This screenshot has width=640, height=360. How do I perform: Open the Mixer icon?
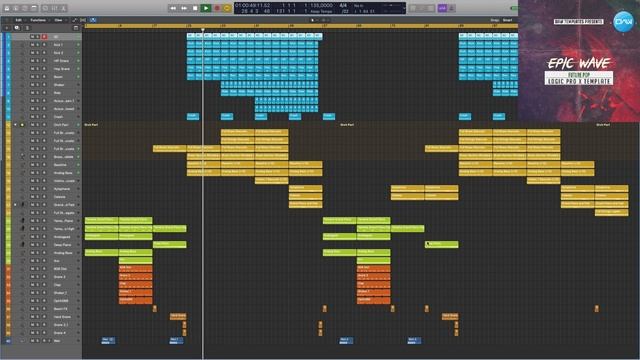click(x=55, y=8)
